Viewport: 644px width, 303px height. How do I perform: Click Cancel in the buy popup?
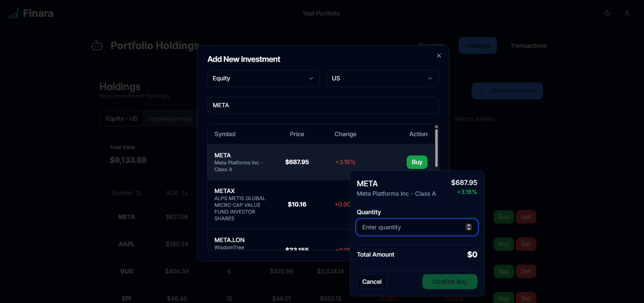click(372, 281)
